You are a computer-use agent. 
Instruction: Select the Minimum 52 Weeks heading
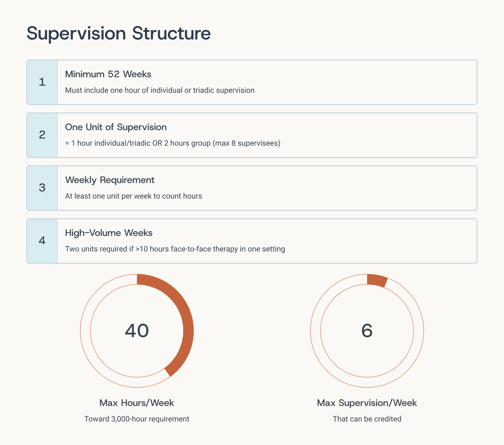pyautogui.click(x=108, y=74)
